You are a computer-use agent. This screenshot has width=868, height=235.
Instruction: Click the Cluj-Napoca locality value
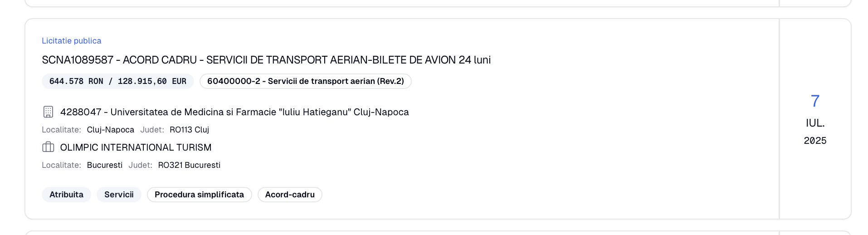click(111, 130)
